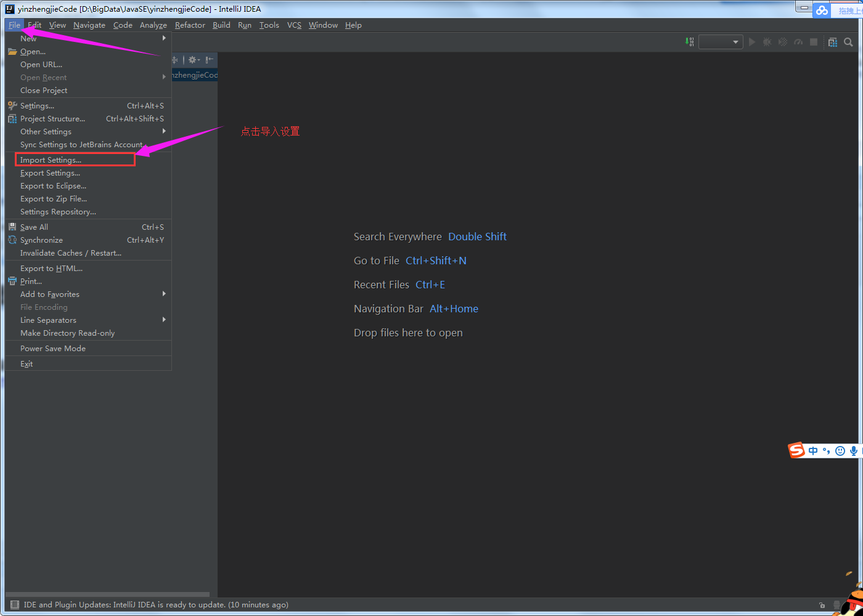The width and height of the screenshot is (863, 616).
Task: Expand the Line Separators submenu
Action: pos(88,320)
